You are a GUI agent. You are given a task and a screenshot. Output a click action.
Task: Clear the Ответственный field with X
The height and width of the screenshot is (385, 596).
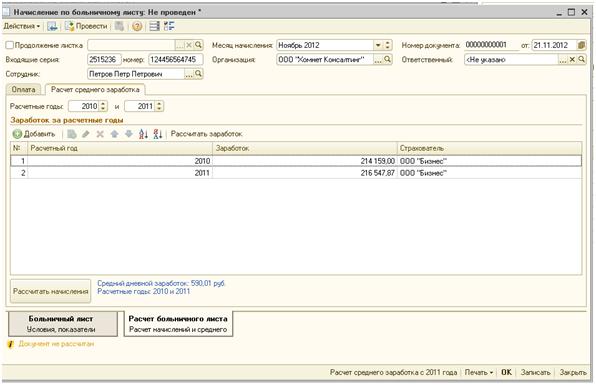tap(572, 60)
